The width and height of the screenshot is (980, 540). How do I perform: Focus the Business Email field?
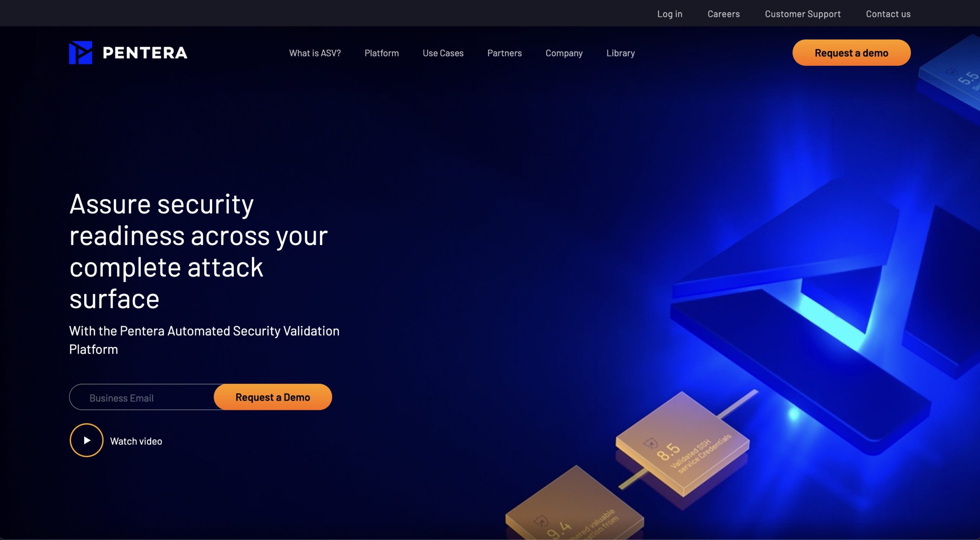click(x=142, y=397)
